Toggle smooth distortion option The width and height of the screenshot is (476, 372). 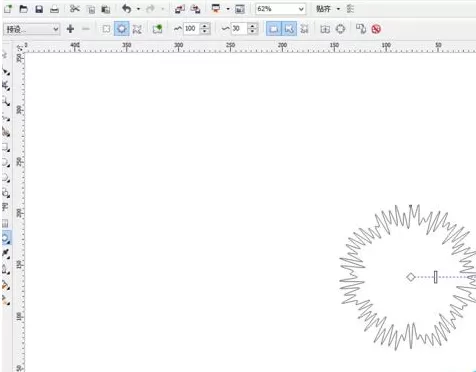tap(289, 29)
